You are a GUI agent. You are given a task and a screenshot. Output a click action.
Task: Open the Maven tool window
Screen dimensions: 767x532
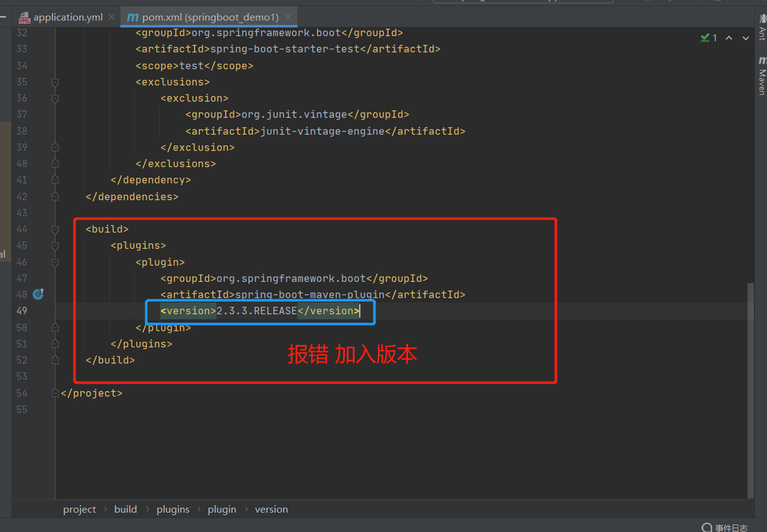(761, 75)
